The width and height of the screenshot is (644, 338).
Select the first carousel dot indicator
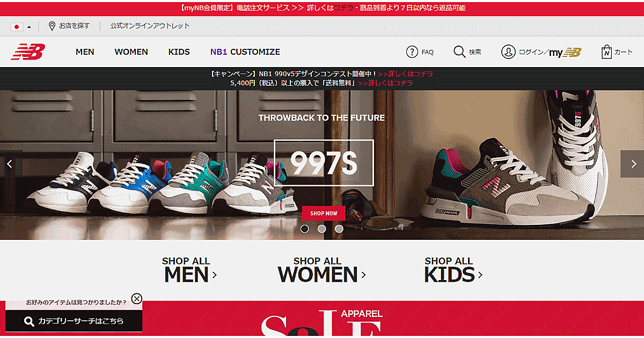[x=305, y=229]
